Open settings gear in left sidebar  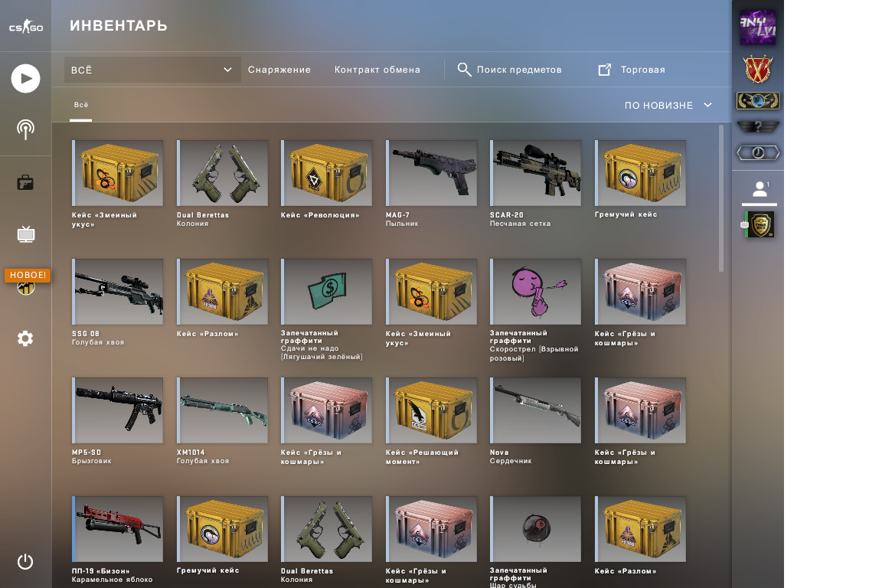25,338
